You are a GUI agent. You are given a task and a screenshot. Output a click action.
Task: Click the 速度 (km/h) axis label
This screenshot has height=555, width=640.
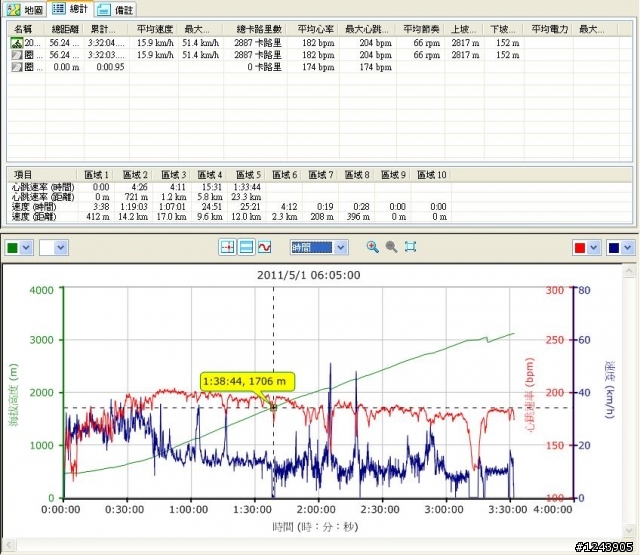[x=609, y=389]
